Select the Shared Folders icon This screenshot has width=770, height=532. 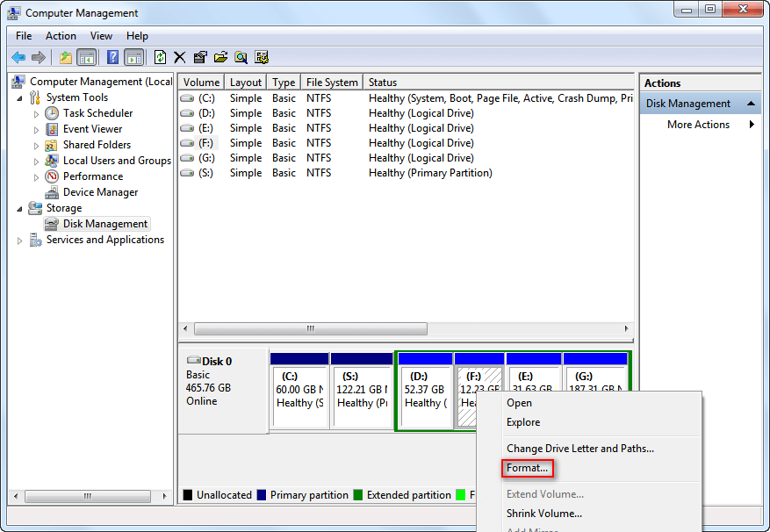coord(51,146)
